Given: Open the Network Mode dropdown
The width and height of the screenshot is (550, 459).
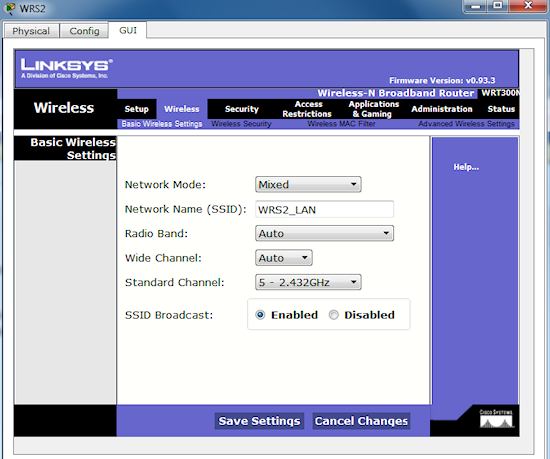Looking at the screenshot, I should (308, 184).
